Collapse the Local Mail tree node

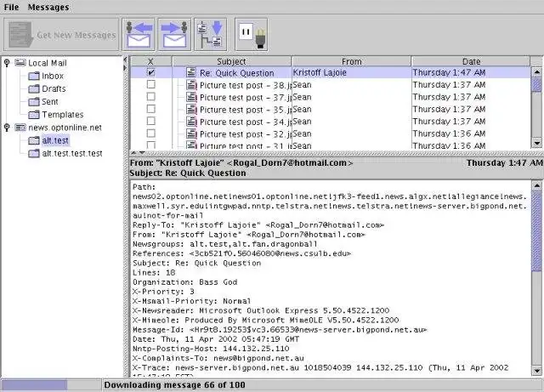[7, 63]
